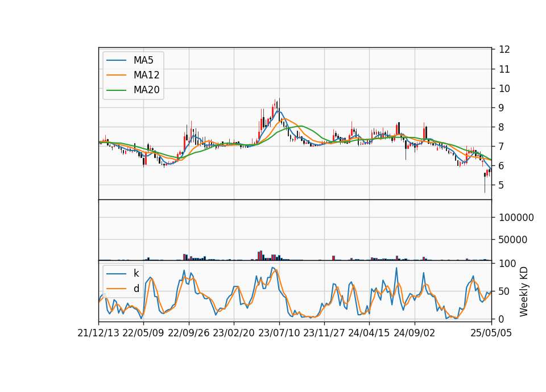The width and height of the screenshot is (546, 392).
Task: Click the 24/09/02 date tick label
Action: (x=415, y=333)
